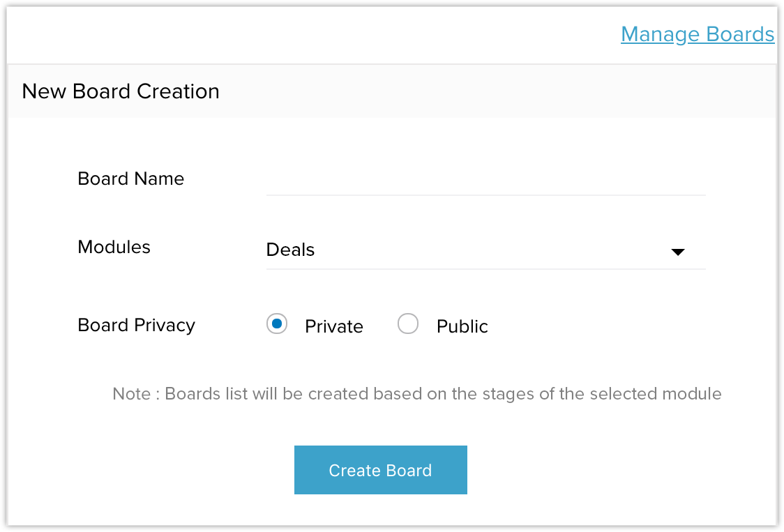784x532 pixels.
Task: Click the note about boards list stages
Action: point(417,394)
